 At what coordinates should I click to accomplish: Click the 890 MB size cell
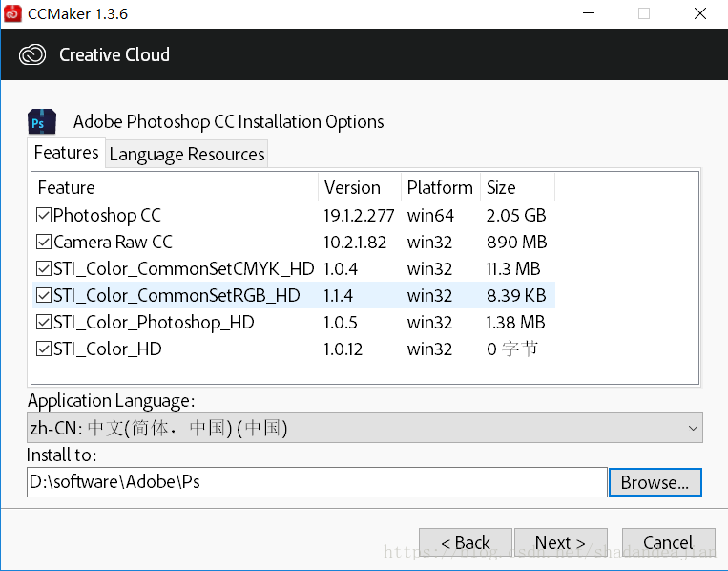click(517, 243)
